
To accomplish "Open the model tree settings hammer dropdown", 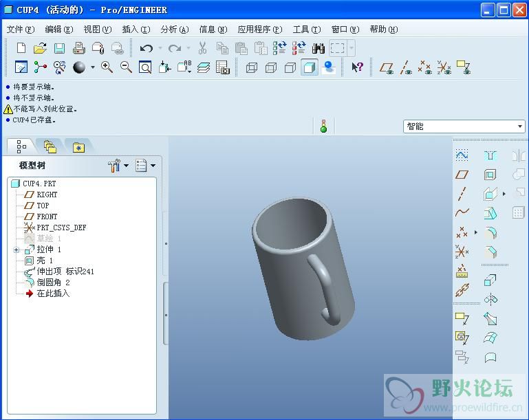I will (x=126, y=166).
